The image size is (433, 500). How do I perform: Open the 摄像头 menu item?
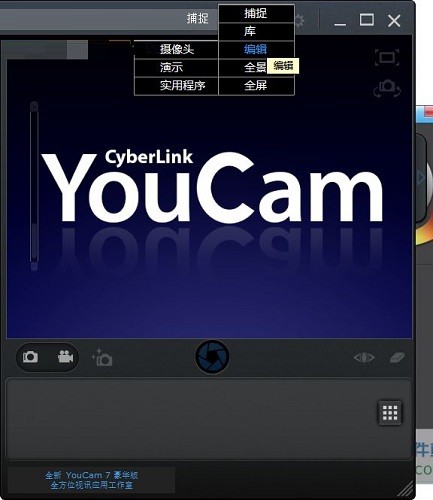[x=176, y=50]
